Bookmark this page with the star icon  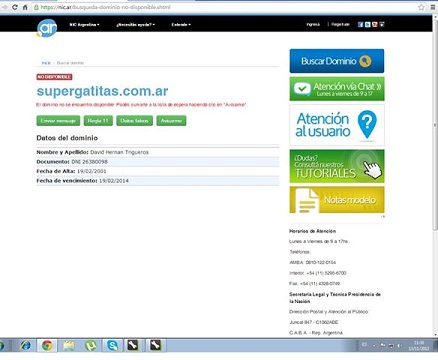click(421, 7)
